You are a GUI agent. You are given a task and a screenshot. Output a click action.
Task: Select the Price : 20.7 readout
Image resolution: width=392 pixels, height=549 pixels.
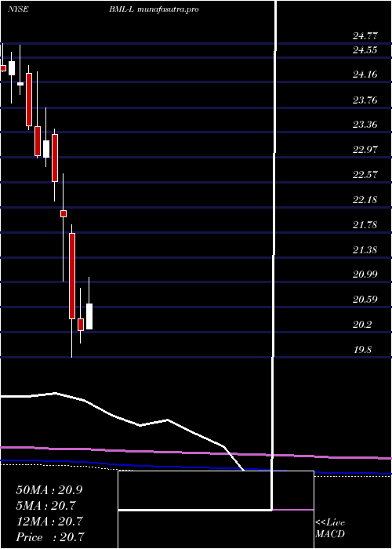(x=50, y=537)
